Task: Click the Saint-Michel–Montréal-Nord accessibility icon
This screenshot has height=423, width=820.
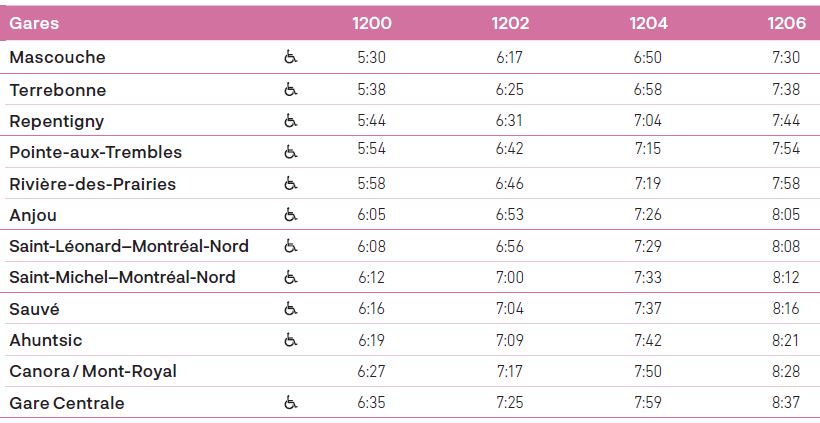Action: 290,277
